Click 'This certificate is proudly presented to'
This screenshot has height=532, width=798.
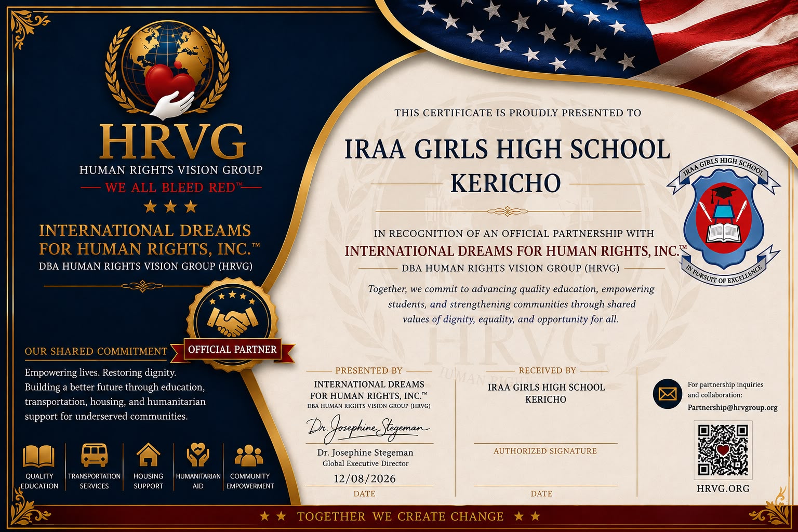(517, 113)
